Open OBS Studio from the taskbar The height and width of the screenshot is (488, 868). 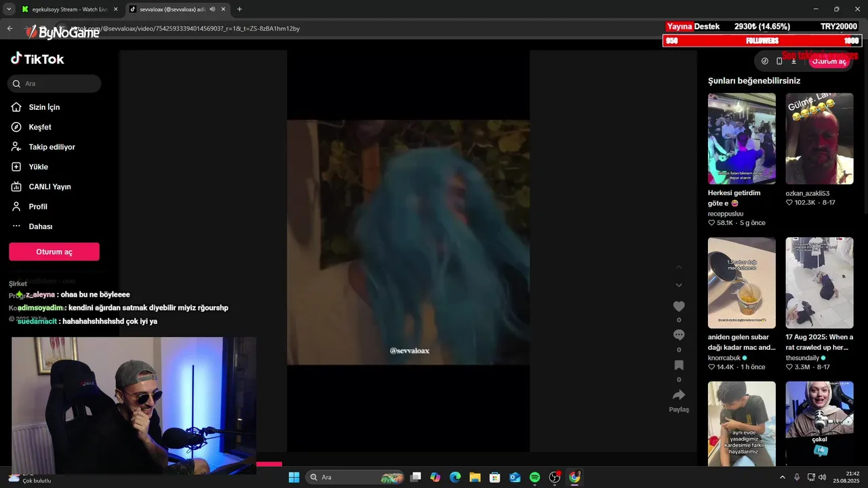tap(555, 477)
